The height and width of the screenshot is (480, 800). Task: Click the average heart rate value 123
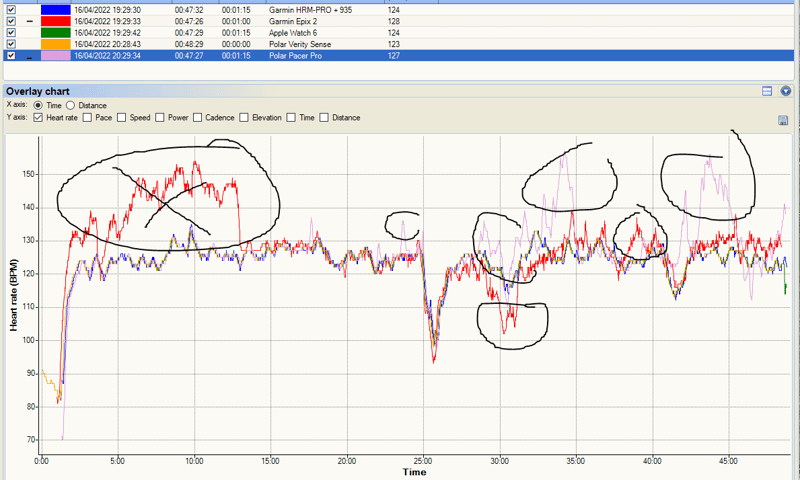tap(393, 44)
